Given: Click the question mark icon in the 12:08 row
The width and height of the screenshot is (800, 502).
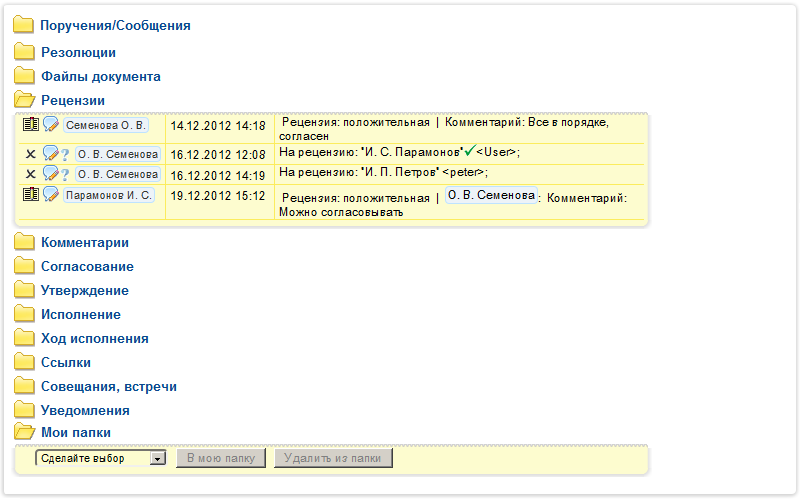Looking at the screenshot, I should coord(65,155).
